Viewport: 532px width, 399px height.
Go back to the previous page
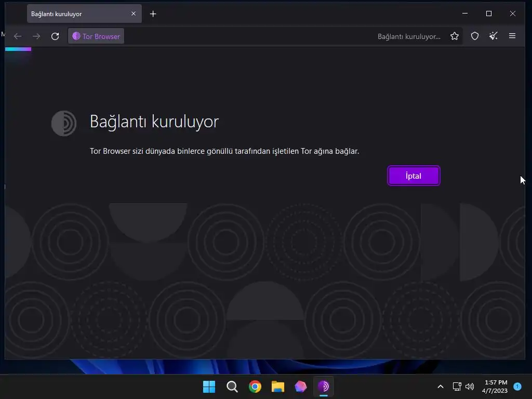coord(18,36)
